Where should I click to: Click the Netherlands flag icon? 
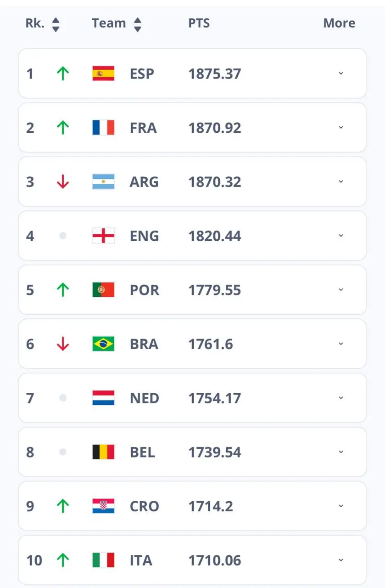103,398
